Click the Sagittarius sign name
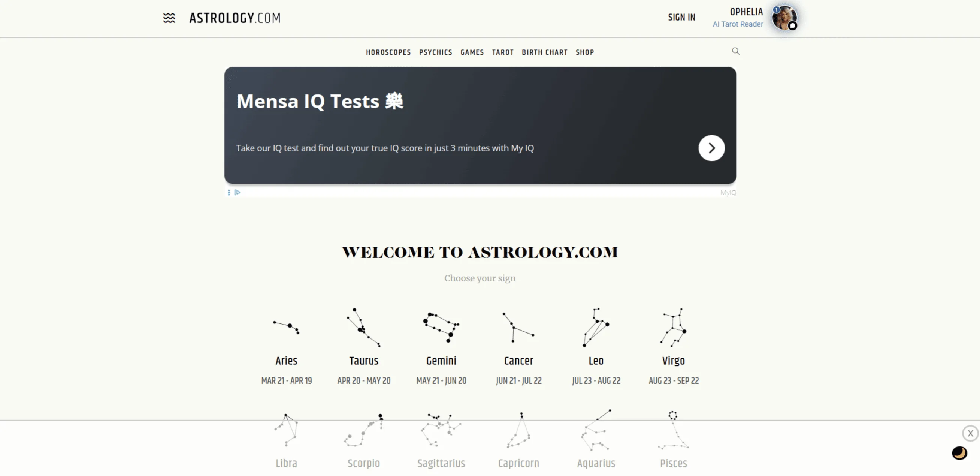 click(x=441, y=463)
